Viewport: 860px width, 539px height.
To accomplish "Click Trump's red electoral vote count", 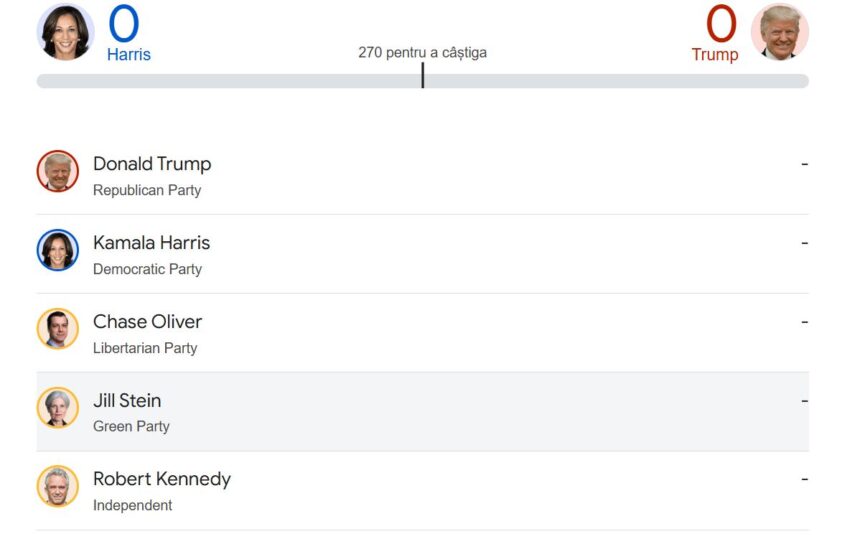I will point(721,24).
